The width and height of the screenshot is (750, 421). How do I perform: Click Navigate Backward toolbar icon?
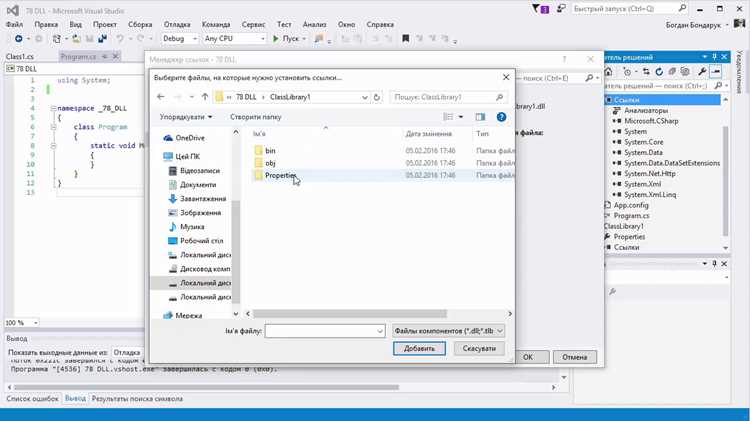coord(18,39)
